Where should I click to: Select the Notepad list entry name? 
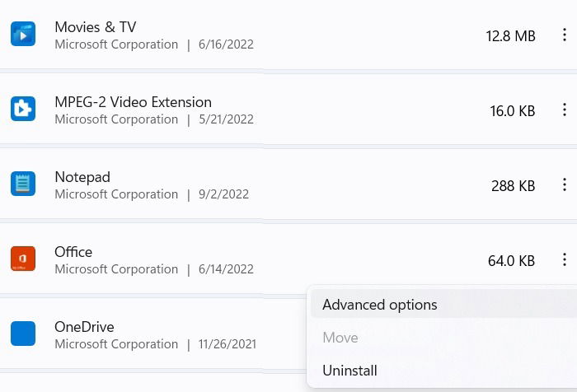(x=82, y=177)
